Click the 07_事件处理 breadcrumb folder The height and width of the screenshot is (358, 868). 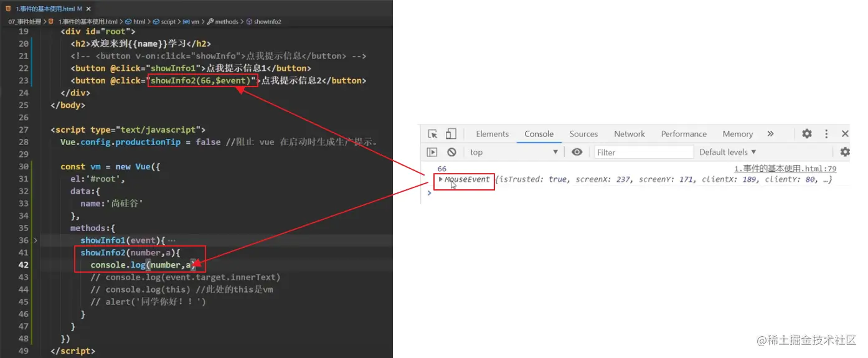point(24,21)
